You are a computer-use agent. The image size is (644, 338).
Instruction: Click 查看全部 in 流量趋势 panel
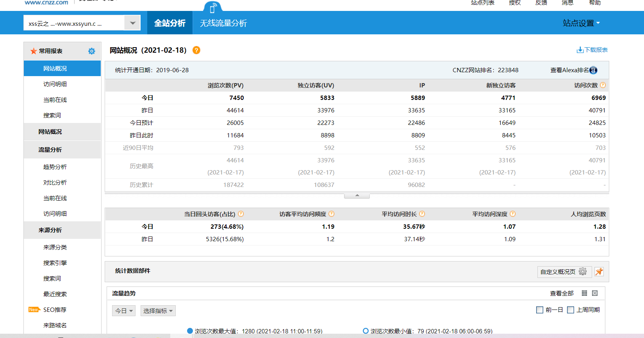(x=562, y=294)
